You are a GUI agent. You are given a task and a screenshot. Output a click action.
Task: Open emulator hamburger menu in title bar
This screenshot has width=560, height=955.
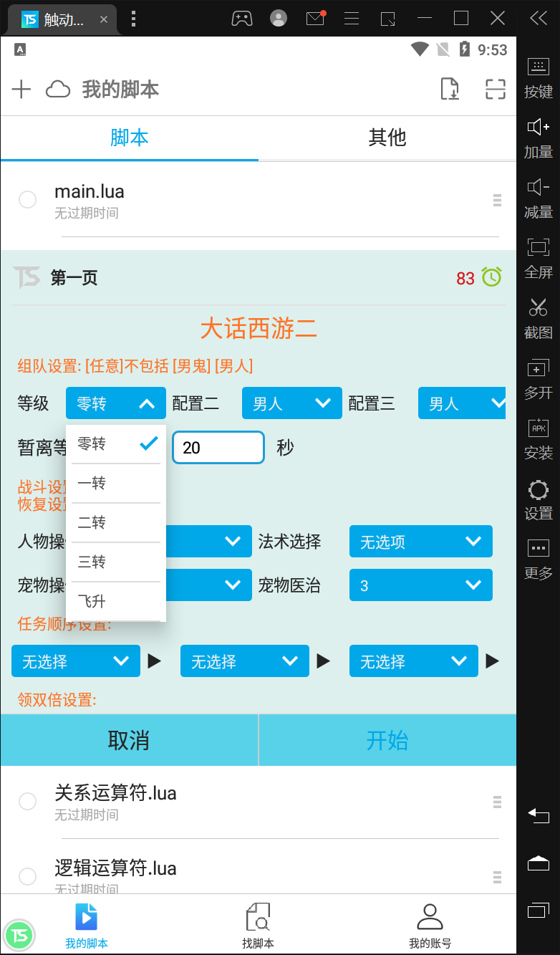coord(352,19)
